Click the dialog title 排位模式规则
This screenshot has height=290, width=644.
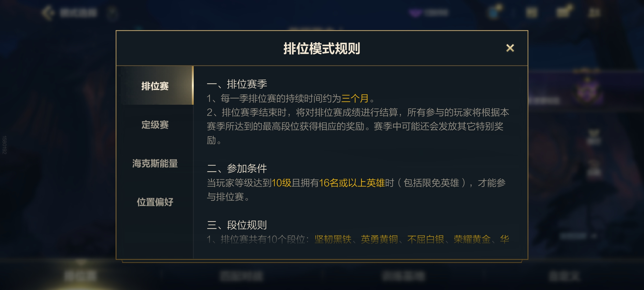tap(322, 49)
